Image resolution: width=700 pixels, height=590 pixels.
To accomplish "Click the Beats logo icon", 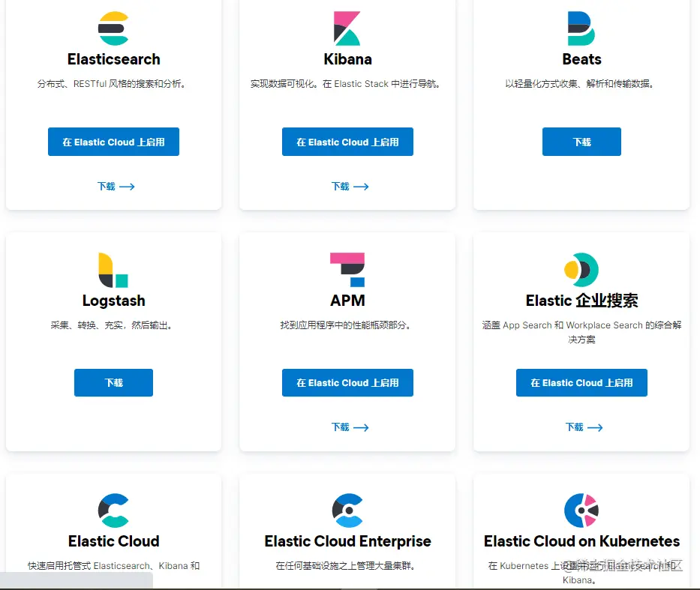I will [x=581, y=28].
